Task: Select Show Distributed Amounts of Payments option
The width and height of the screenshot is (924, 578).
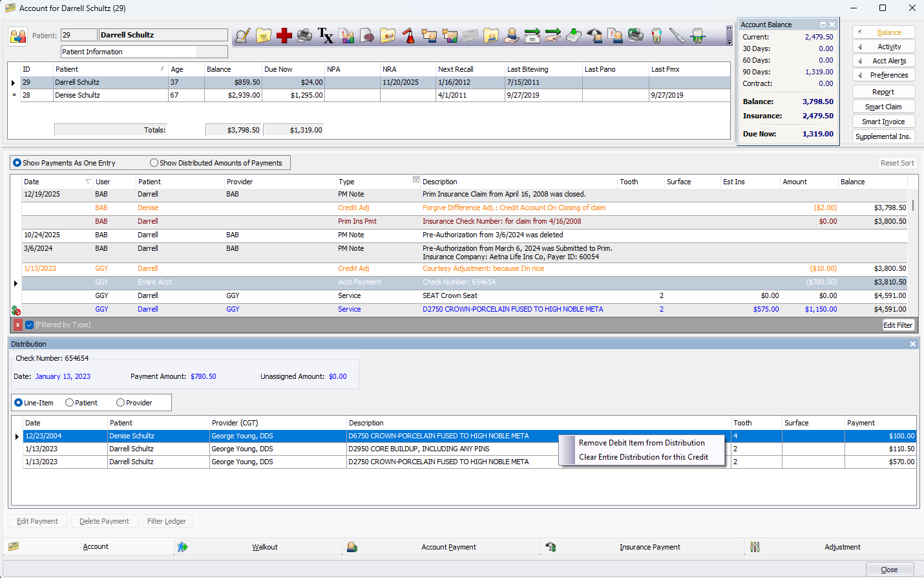Action: [x=154, y=163]
